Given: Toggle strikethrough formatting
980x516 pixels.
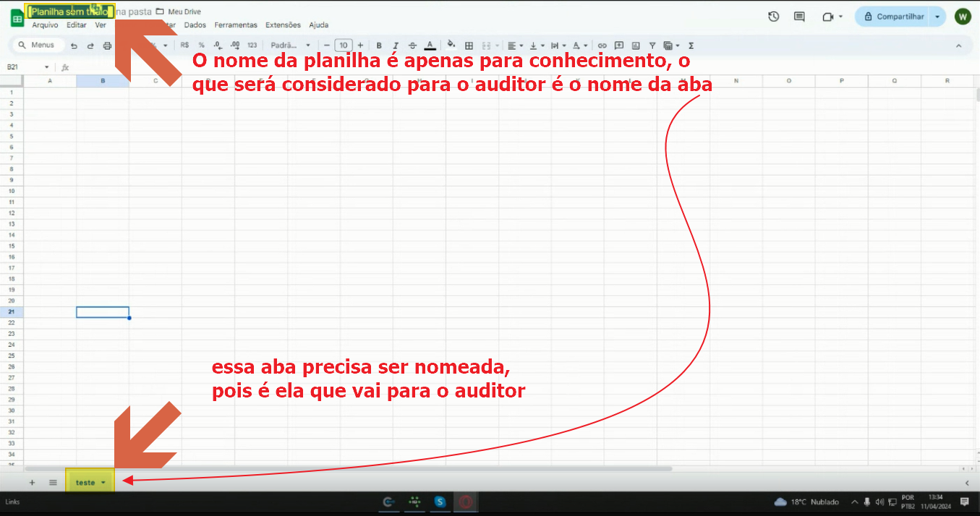Looking at the screenshot, I should [x=412, y=45].
